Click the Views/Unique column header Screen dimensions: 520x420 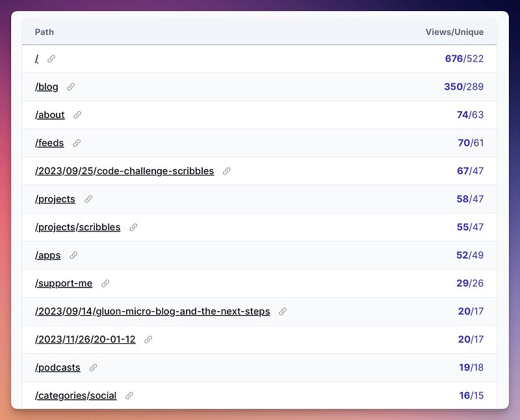tap(454, 32)
